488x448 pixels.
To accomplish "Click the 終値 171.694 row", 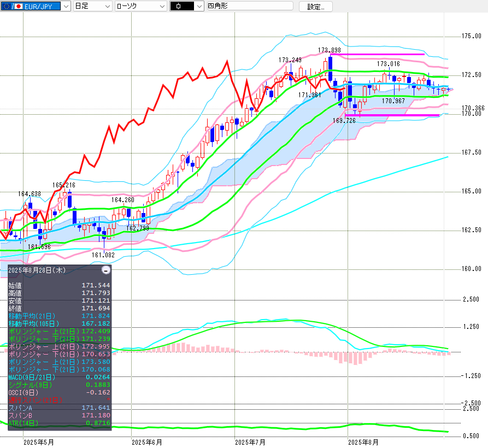I will 59,308.
